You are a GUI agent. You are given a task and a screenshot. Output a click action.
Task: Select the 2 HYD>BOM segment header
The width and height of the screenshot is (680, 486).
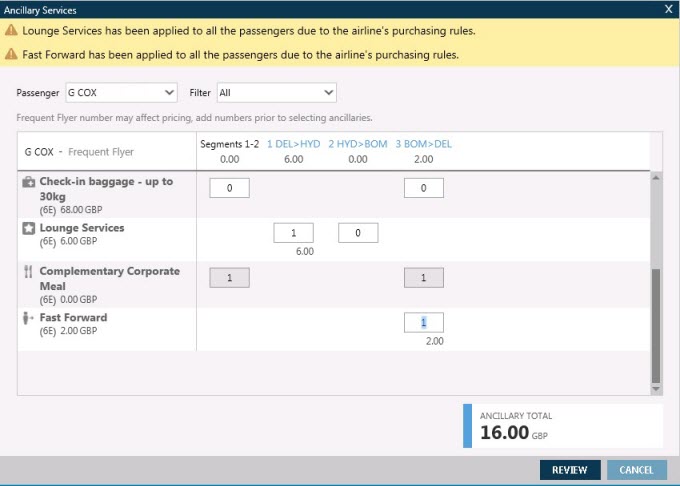(x=358, y=144)
